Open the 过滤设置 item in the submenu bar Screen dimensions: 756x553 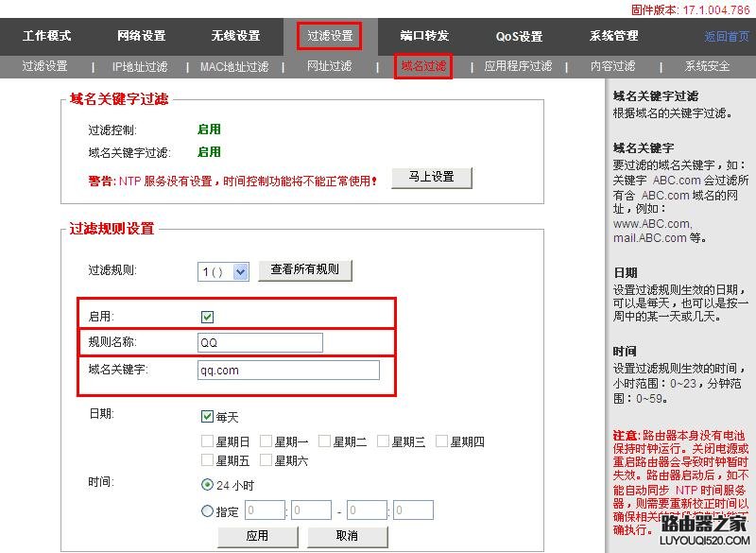(44, 66)
